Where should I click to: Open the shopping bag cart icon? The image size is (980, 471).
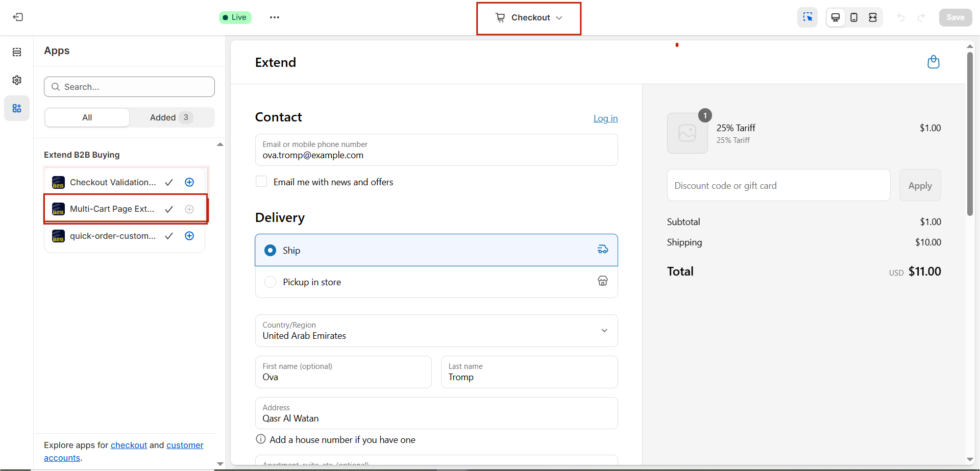[933, 62]
